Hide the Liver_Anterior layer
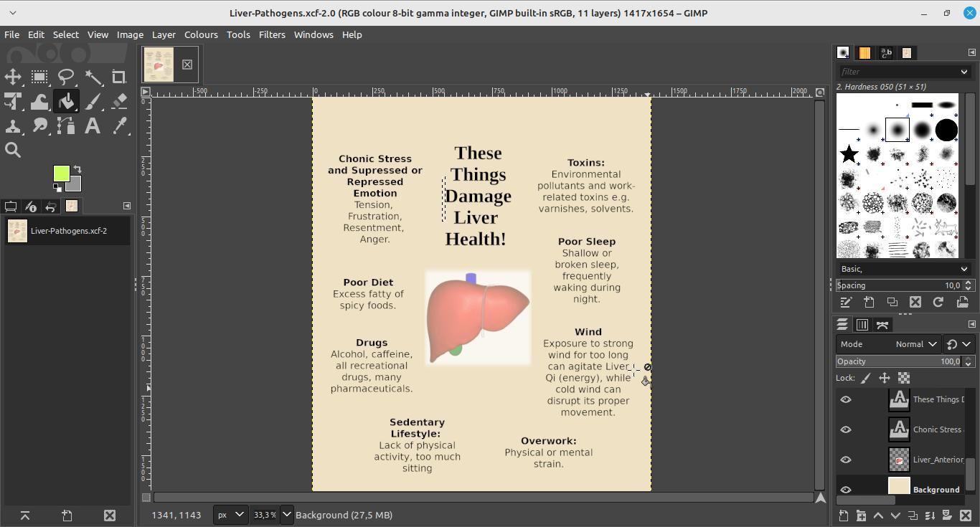The height and width of the screenshot is (527, 980). pyautogui.click(x=846, y=460)
